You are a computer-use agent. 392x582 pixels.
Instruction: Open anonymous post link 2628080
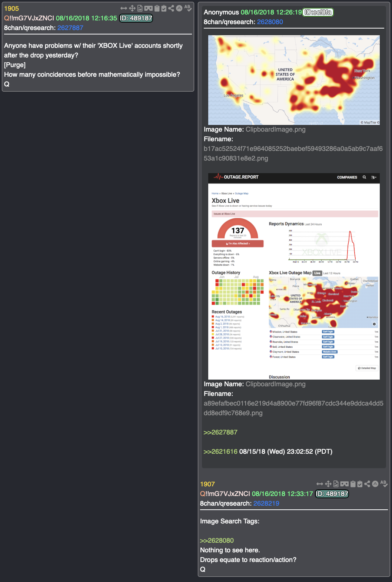pos(270,22)
